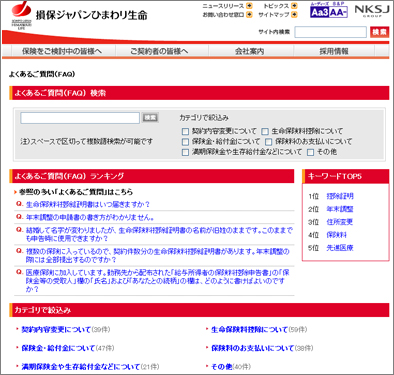Check 保険料のお支払いについて checkbox
This screenshot has width=394, height=375.
(268, 142)
